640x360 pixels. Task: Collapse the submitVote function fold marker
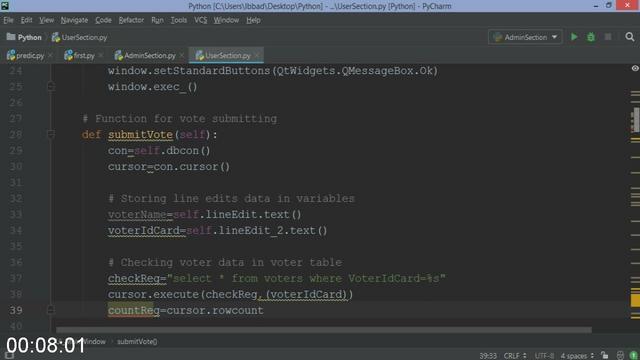point(51,134)
